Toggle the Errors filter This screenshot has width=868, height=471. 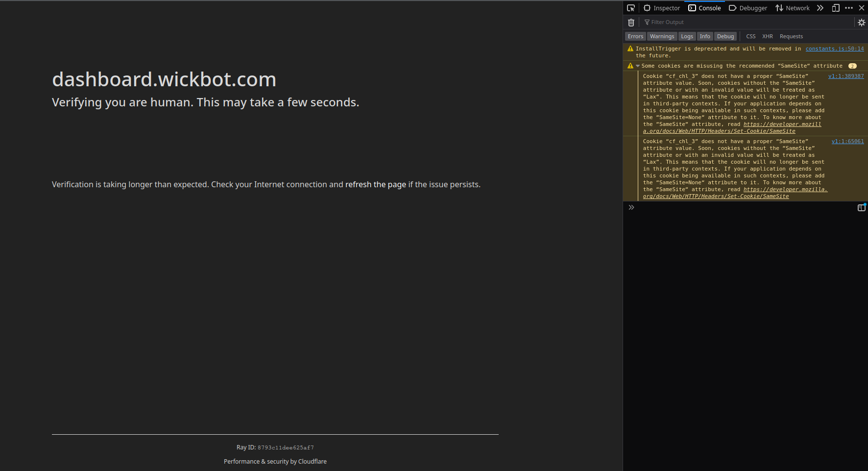(635, 36)
